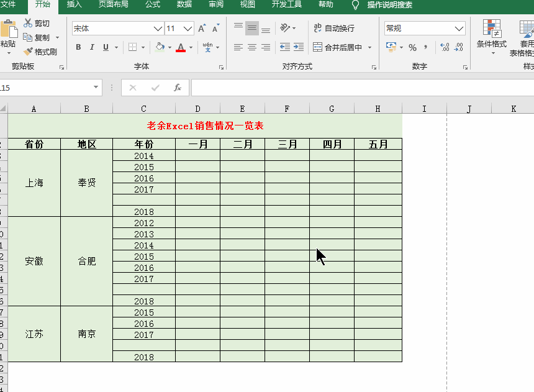Toggle Underline formatting
Image resolution: width=534 pixels, height=392 pixels.
tap(106, 47)
